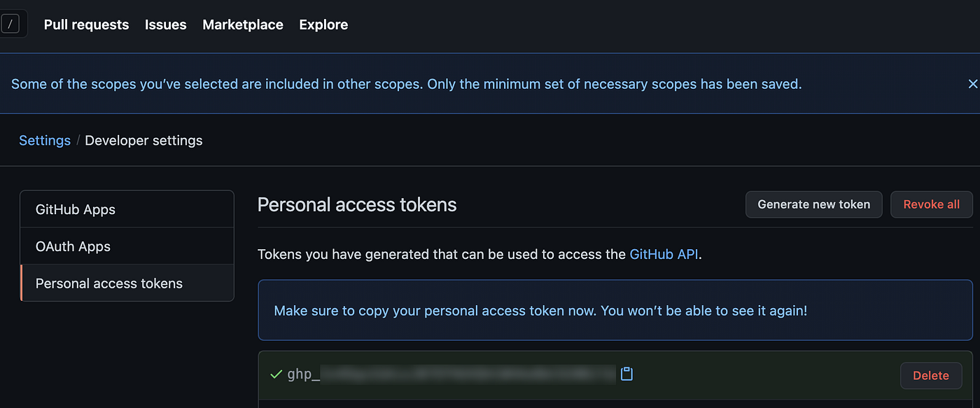
Task: Dismiss the scopes notification banner
Action: [973, 83]
